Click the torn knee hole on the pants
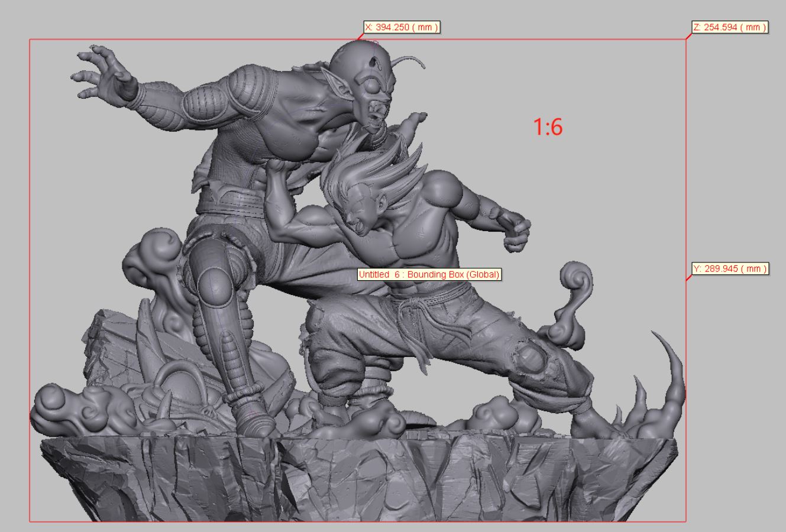The image size is (786, 532). pyautogui.click(x=529, y=359)
